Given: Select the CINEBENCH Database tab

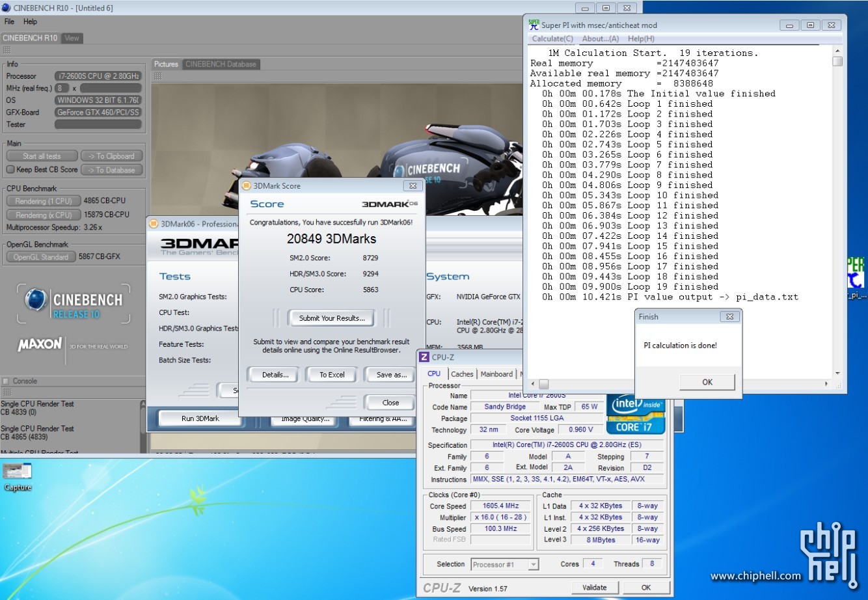Looking at the screenshot, I should (x=221, y=64).
